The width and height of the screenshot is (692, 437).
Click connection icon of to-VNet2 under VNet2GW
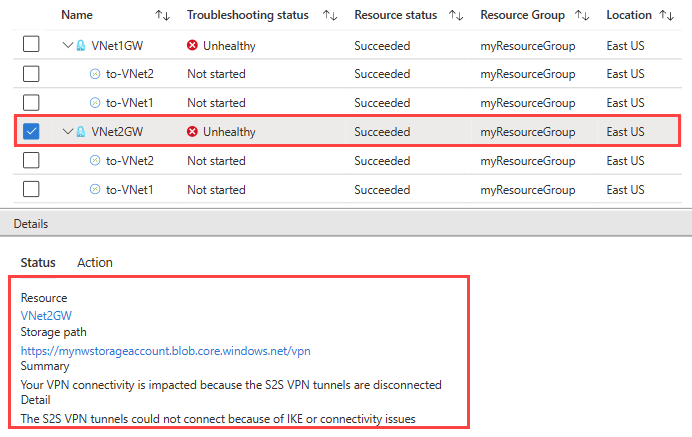95,161
